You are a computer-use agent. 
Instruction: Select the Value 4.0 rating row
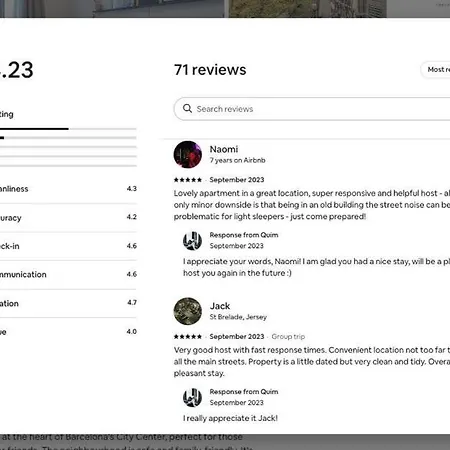(68, 332)
